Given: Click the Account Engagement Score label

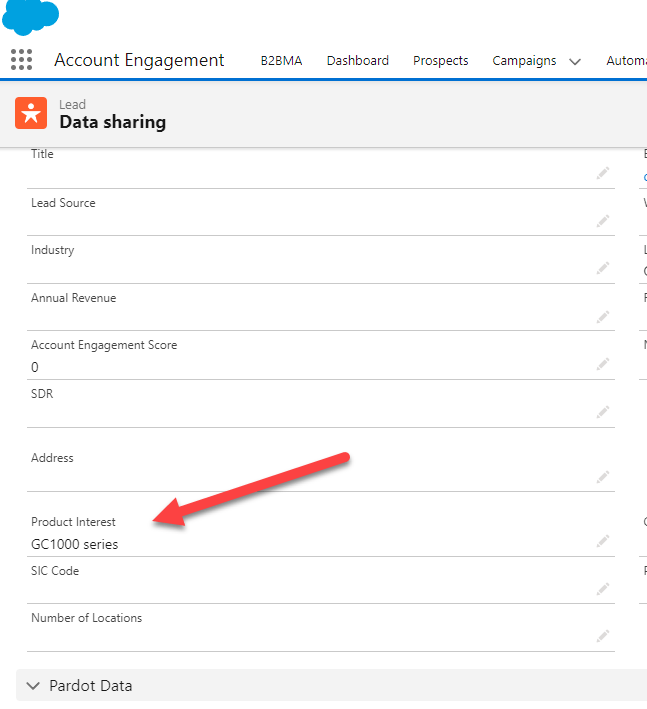Looking at the screenshot, I should pos(104,345).
